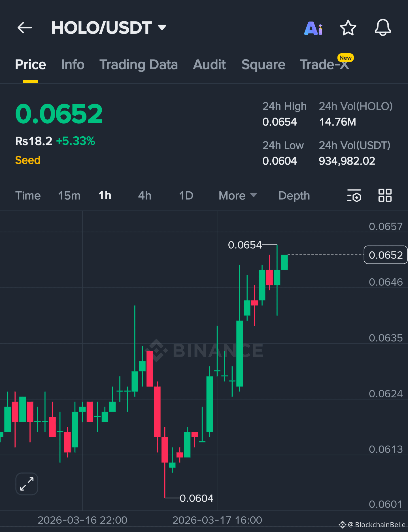The height and width of the screenshot is (532, 408).
Task: Select the 15m interval
Action: coord(69,196)
